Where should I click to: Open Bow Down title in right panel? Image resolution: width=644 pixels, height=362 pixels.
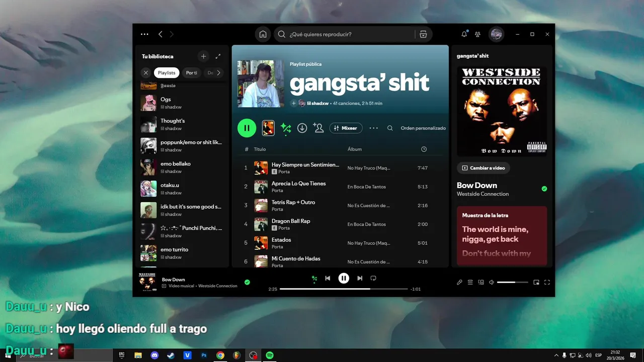[x=477, y=185]
